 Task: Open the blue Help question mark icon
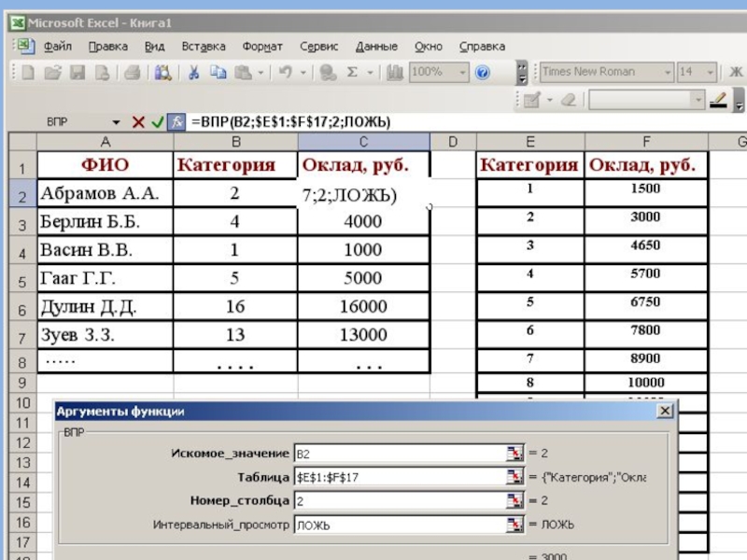coord(483,72)
